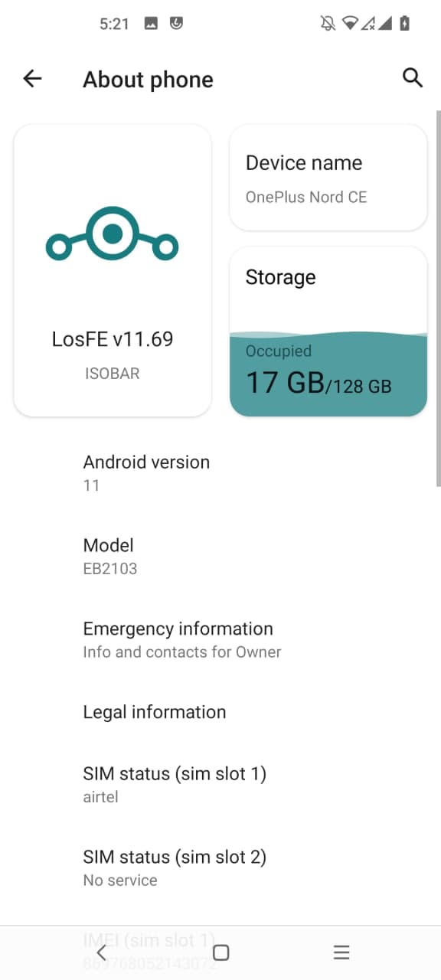Tap the muted bell status icon
441x980 pixels.
(328, 24)
